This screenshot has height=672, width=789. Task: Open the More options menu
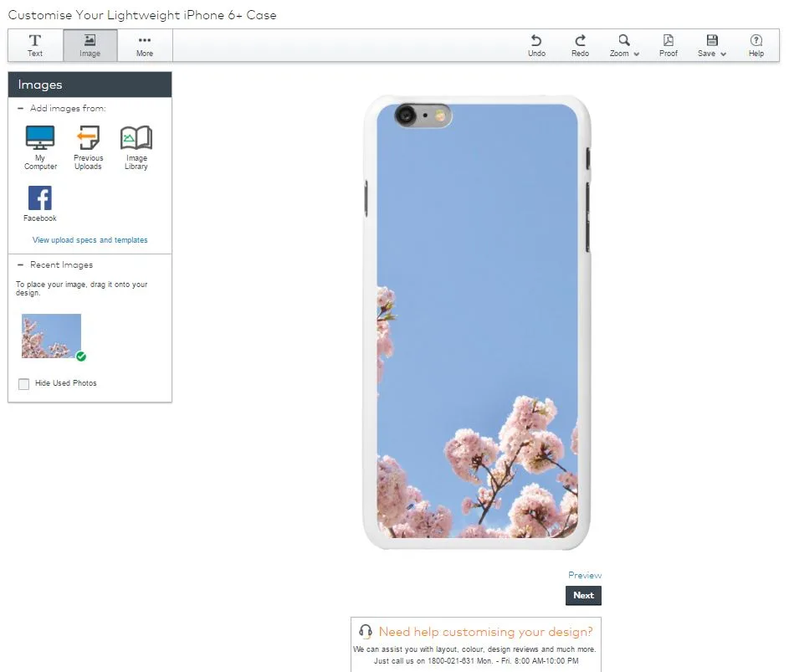[145, 45]
